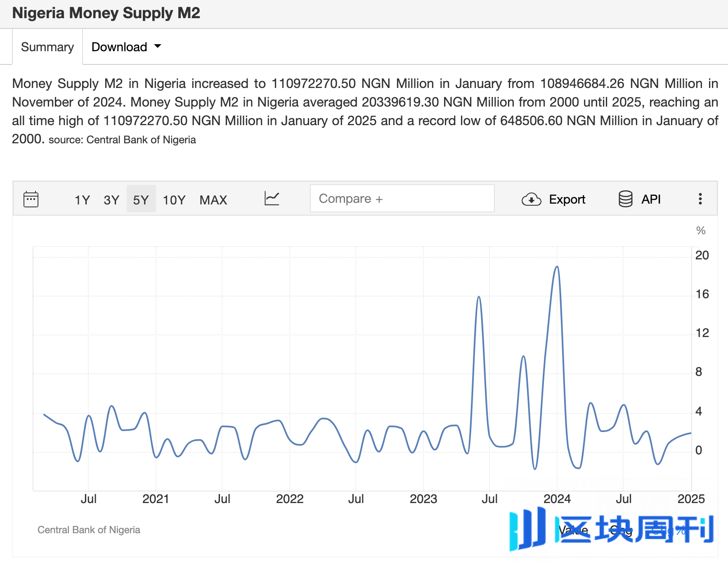Screen dimensions: 728x565
Task: Click the API text label
Action: point(651,199)
